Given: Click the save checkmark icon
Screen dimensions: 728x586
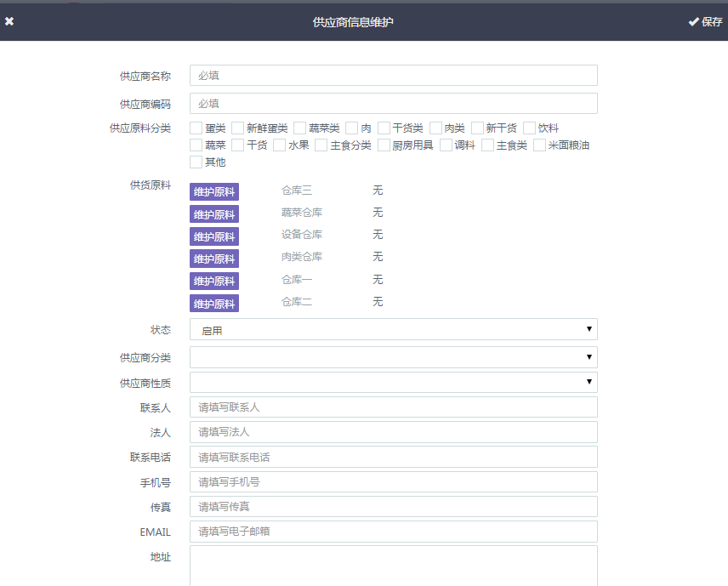Looking at the screenshot, I should click(693, 21).
